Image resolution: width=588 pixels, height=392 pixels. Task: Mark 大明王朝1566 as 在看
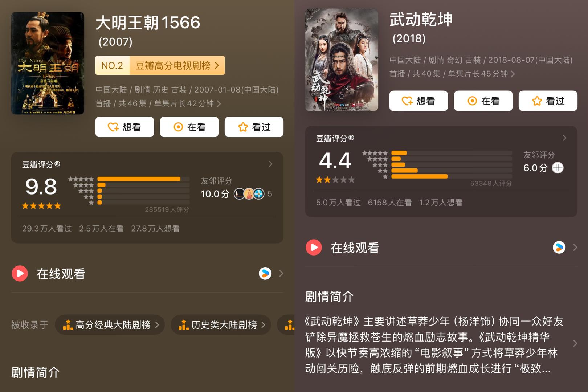pos(189,127)
